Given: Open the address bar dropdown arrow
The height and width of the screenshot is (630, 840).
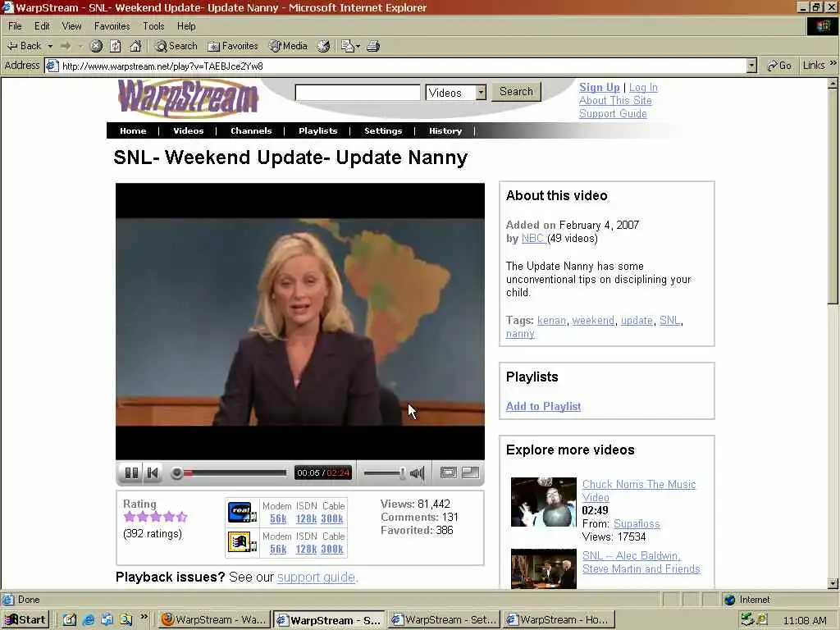Looking at the screenshot, I should tap(751, 66).
